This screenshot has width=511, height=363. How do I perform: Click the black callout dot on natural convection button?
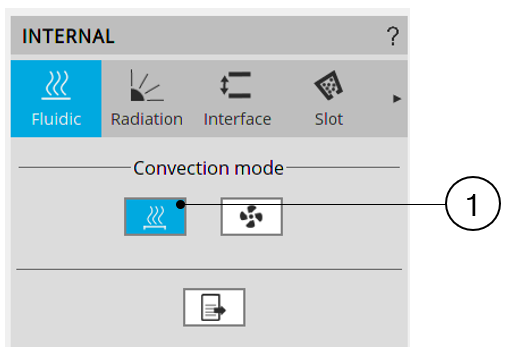180,204
